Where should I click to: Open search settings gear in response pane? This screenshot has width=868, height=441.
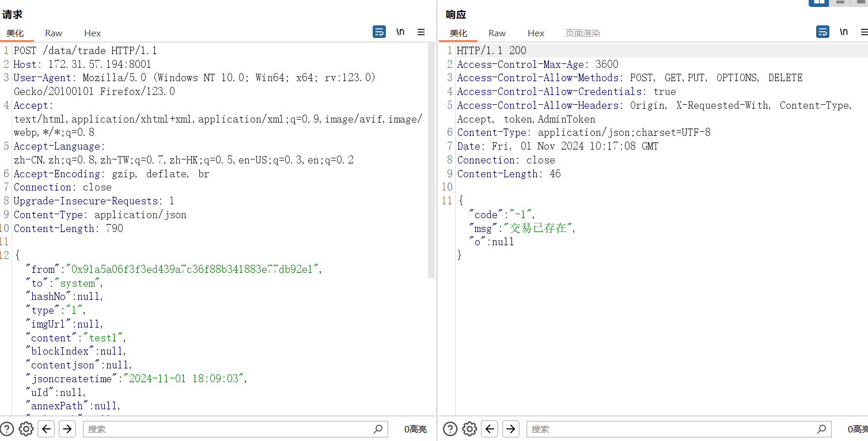[469, 429]
